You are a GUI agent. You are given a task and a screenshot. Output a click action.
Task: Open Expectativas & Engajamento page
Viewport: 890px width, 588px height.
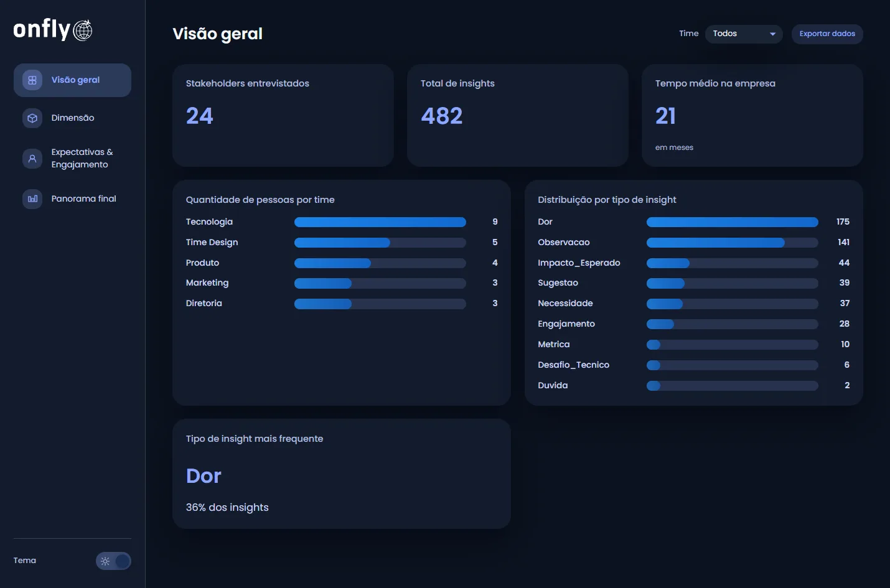(72, 159)
